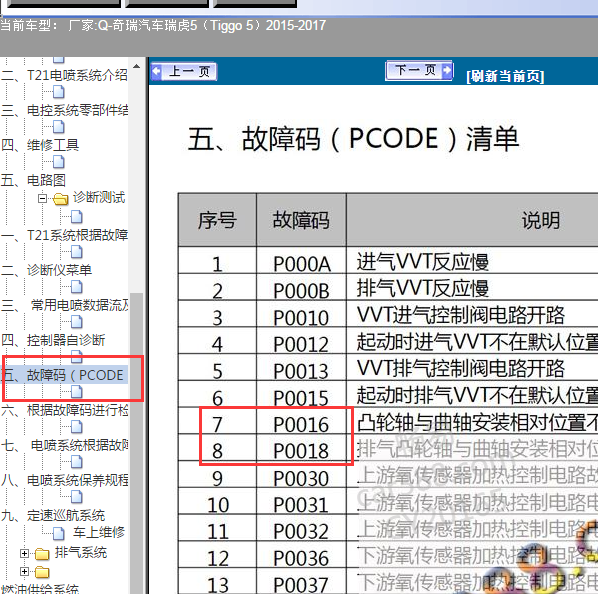This screenshot has height=594, width=598.
Task: Click description 排气VVT反应慢
Action: click(x=423, y=289)
